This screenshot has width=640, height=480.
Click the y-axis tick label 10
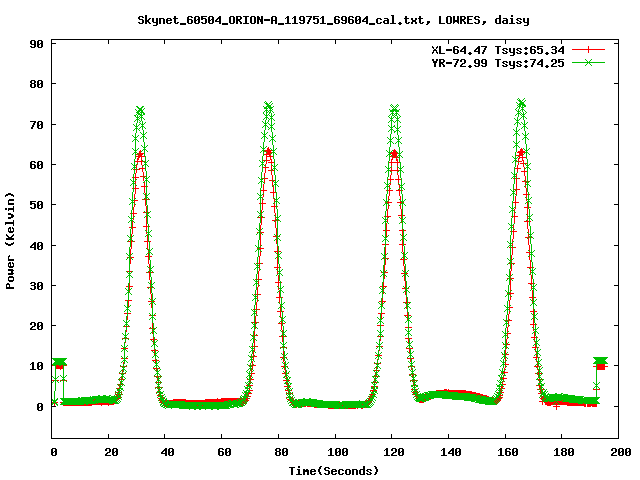pos(36,366)
